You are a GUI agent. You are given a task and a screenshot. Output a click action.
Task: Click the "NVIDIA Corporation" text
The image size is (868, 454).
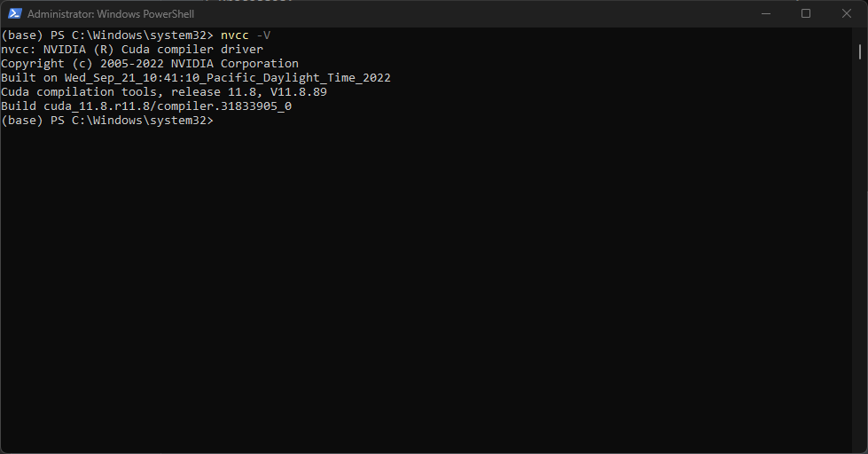[x=235, y=64]
